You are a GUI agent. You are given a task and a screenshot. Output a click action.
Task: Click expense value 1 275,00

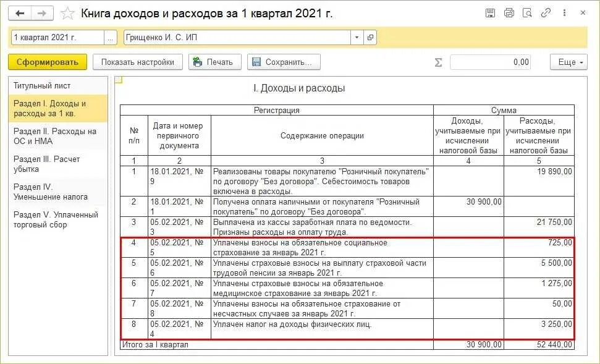coord(556,283)
